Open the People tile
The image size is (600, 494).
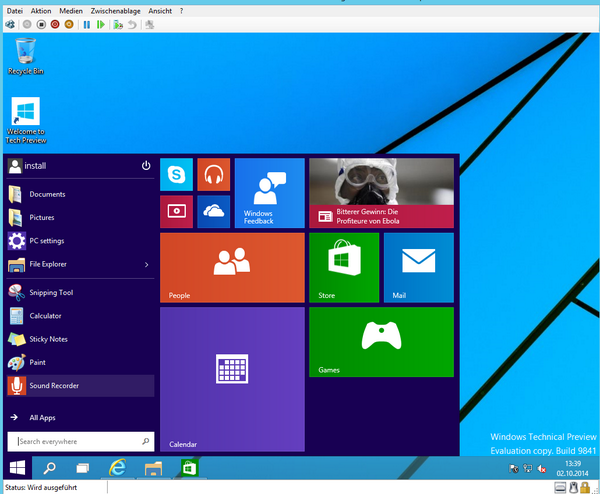[232, 267]
